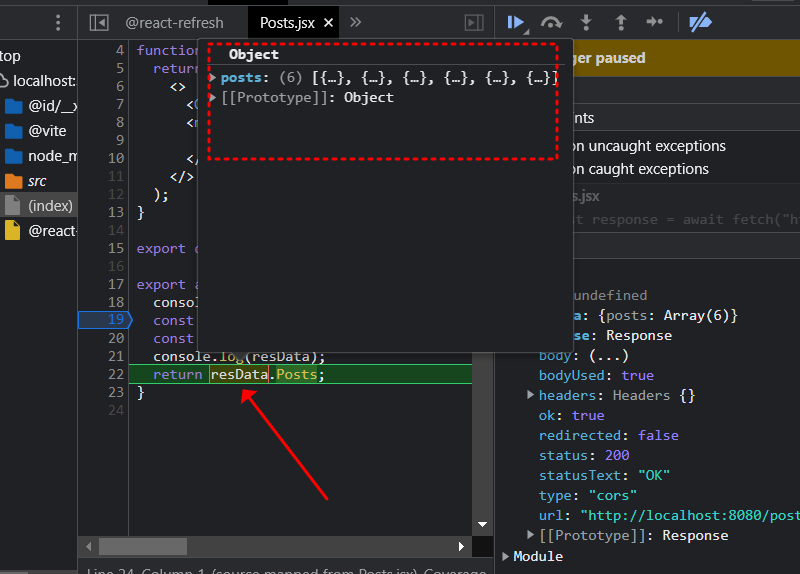The image size is (800, 574).
Task: Click the url localhost:8080 property value
Action: pyautogui.click(x=690, y=515)
